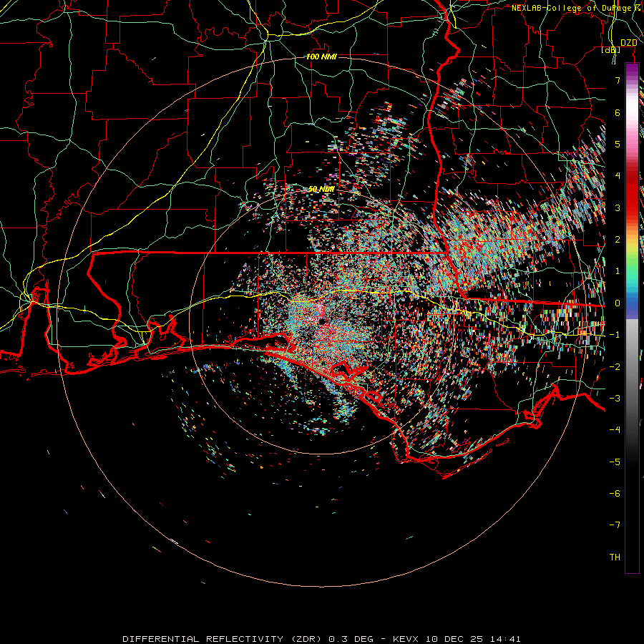Click the '-5' value on color scale

(x=615, y=462)
